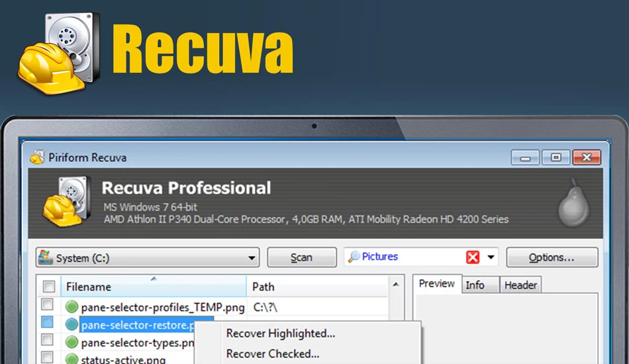This screenshot has height=364, width=629.
Task: Check the pane-selector-profiles_TEMP.png checkbox
Action: coord(47,304)
